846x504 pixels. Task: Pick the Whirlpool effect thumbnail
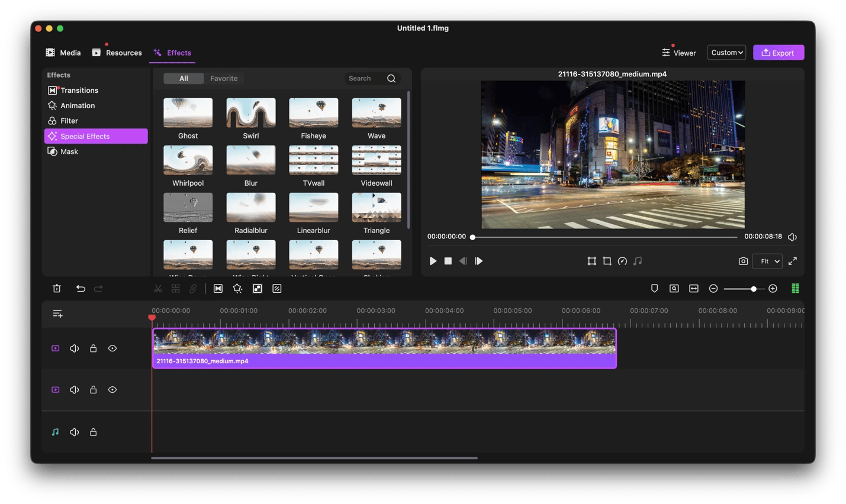(x=188, y=160)
